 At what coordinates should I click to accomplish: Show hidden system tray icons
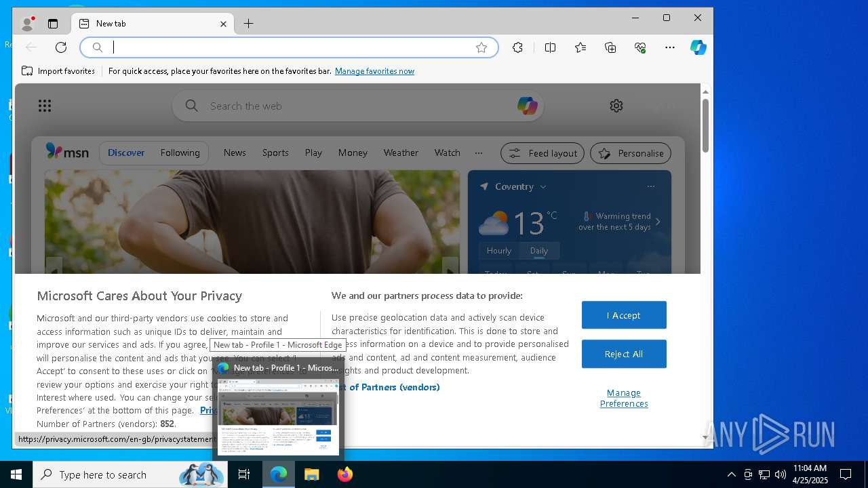coord(731,474)
